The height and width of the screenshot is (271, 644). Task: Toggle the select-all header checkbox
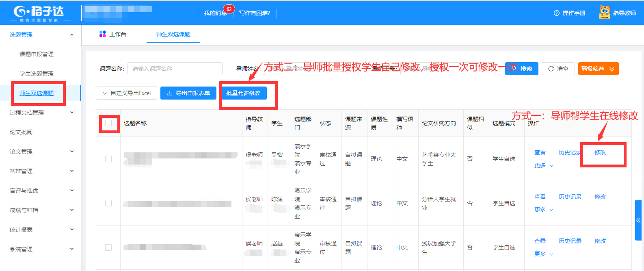(x=108, y=123)
